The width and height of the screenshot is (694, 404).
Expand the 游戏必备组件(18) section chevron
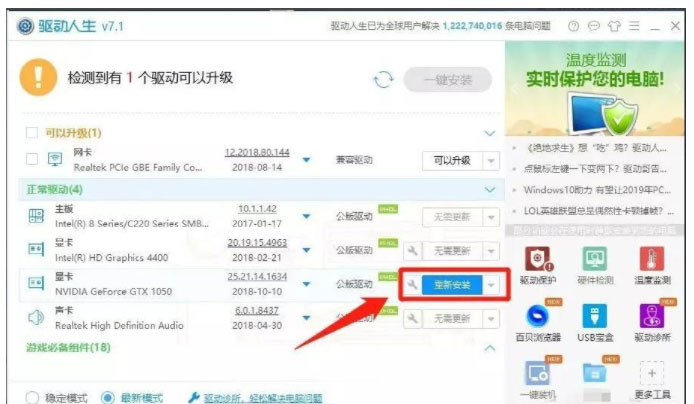pyautogui.click(x=490, y=348)
